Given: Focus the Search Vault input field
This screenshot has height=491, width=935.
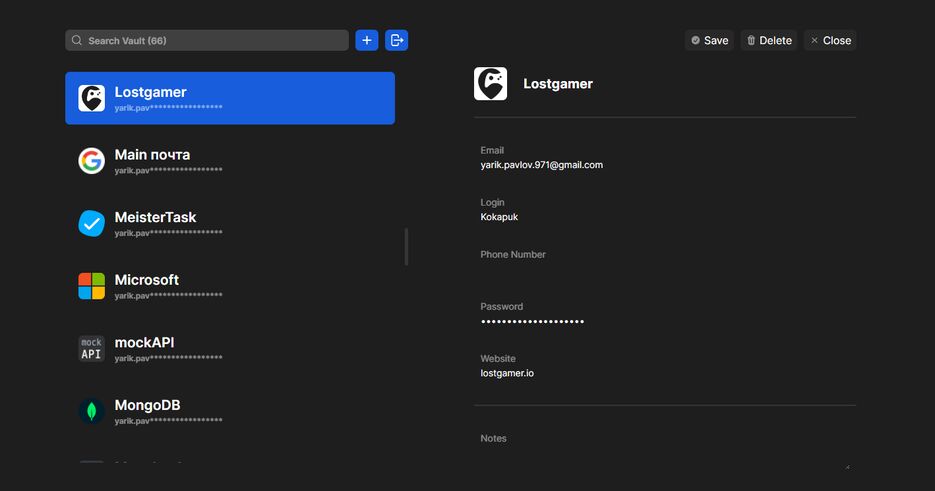Looking at the screenshot, I should (207, 41).
